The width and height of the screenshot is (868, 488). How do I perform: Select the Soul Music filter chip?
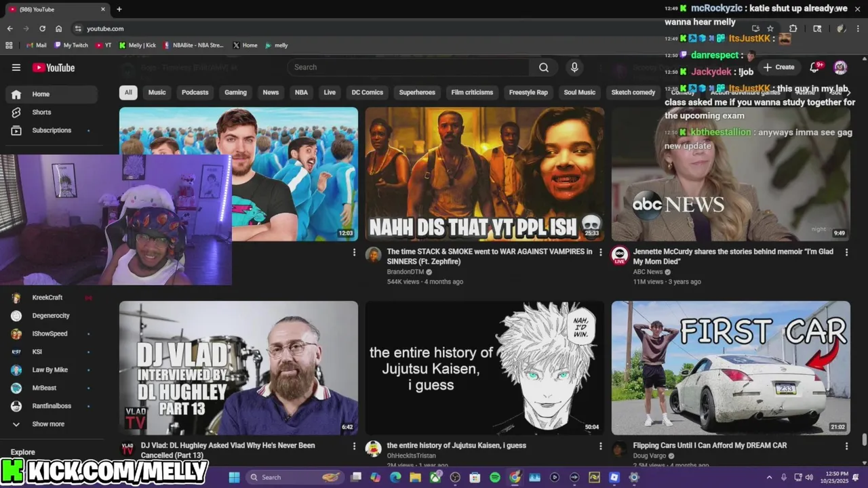click(580, 92)
